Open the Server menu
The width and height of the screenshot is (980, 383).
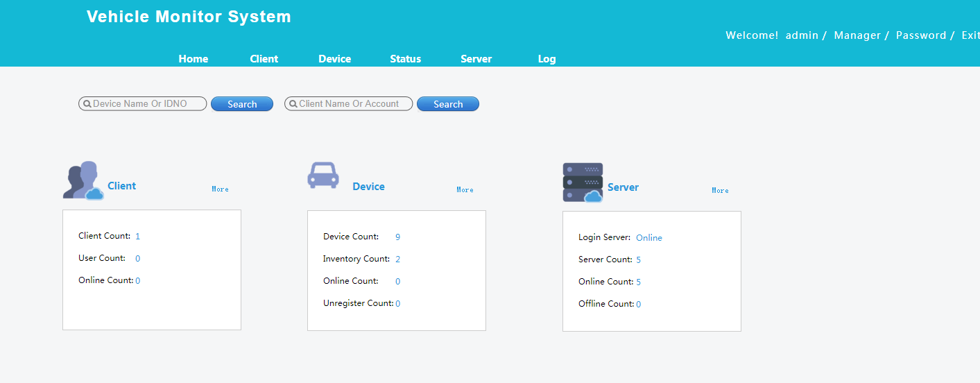click(476, 59)
